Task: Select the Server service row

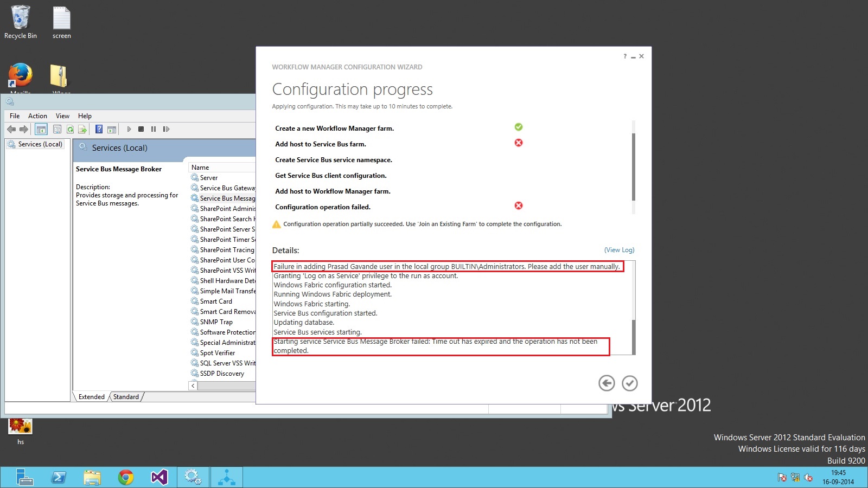Action: coord(222,178)
